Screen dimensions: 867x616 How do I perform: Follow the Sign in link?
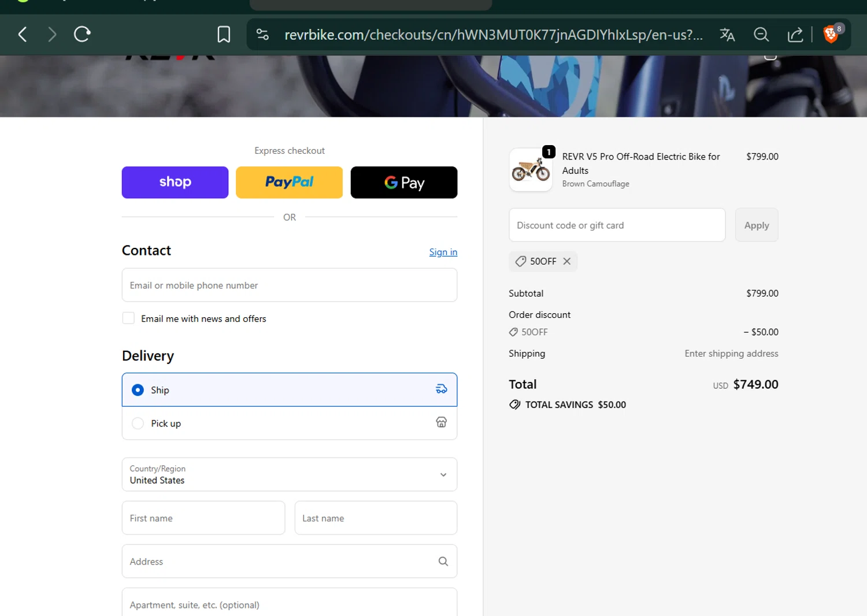pos(443,252)
